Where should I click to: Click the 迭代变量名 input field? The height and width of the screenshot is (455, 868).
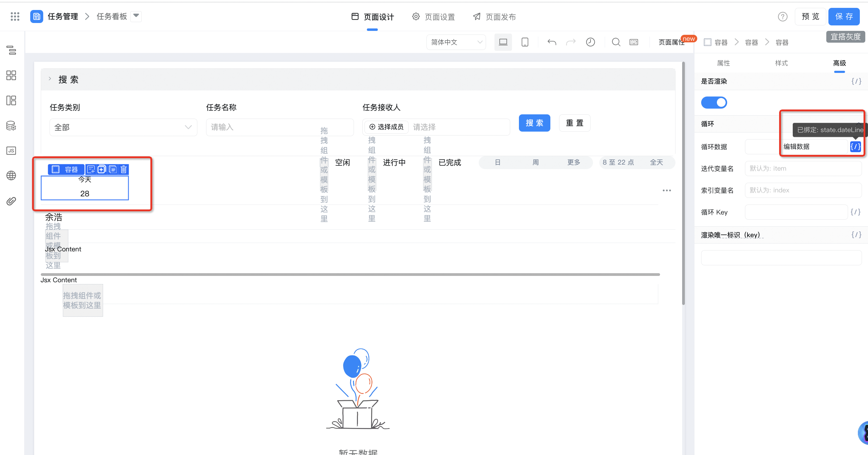(x=803, y=168)
